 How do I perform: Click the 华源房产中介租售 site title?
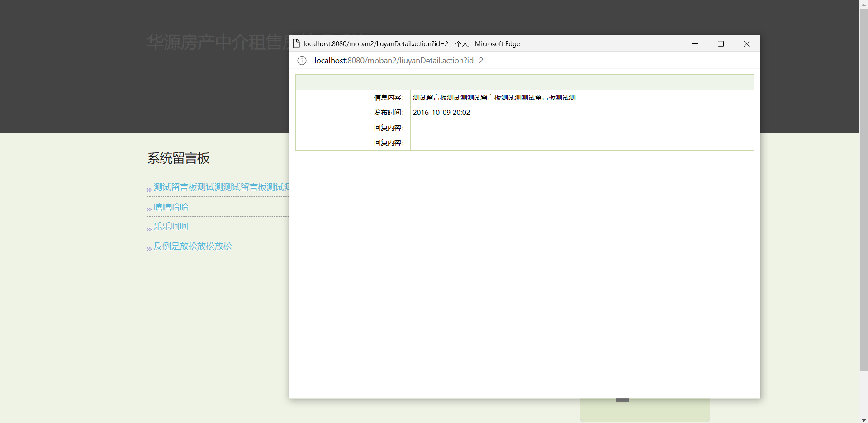pyautogui.click(x=218, y=42)
